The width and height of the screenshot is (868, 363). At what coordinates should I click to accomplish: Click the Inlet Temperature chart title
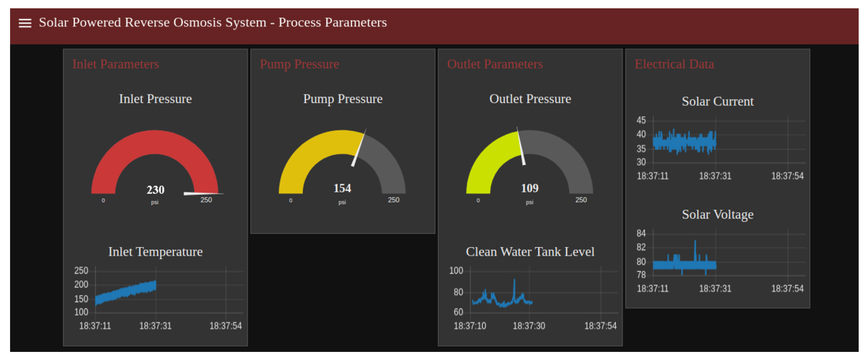pos(155,251)
